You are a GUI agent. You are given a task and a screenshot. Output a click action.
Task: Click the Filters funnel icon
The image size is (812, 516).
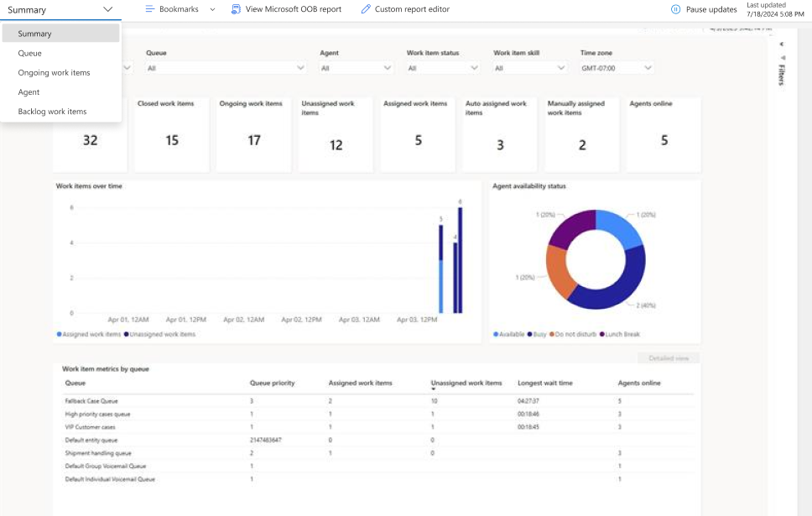click(783, 58)
